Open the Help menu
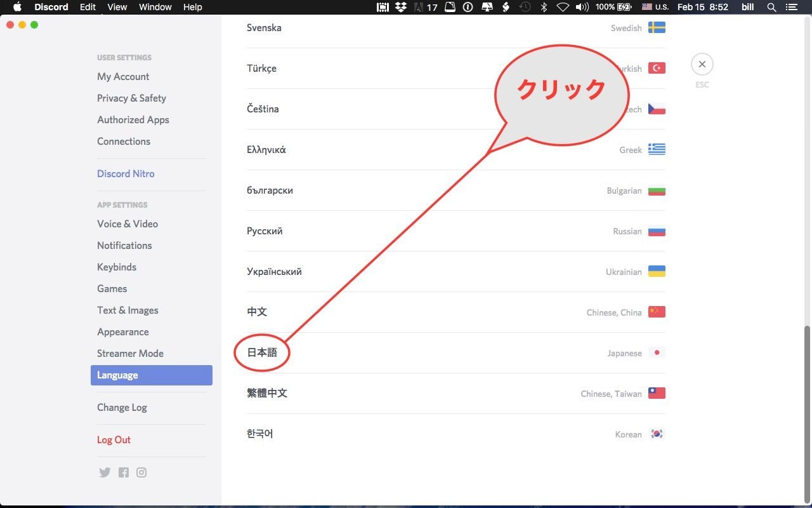812x508 pixels. pyautogui.click(x=192, y=7)
